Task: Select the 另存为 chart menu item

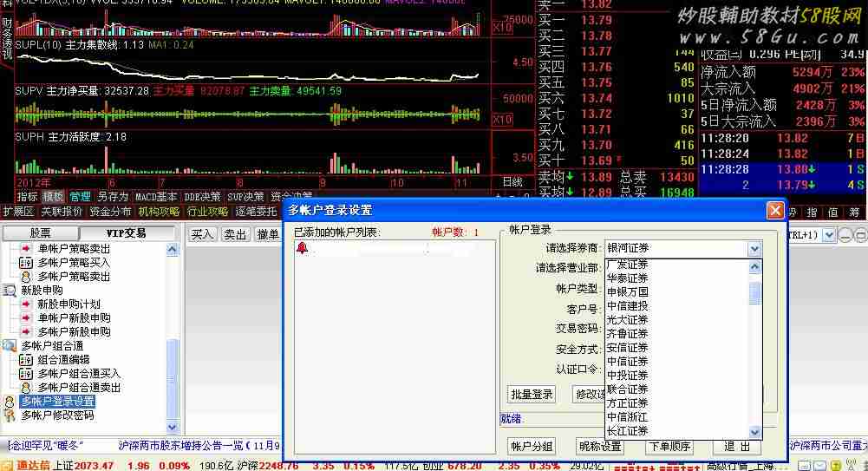Action: (x=113, y=197)
